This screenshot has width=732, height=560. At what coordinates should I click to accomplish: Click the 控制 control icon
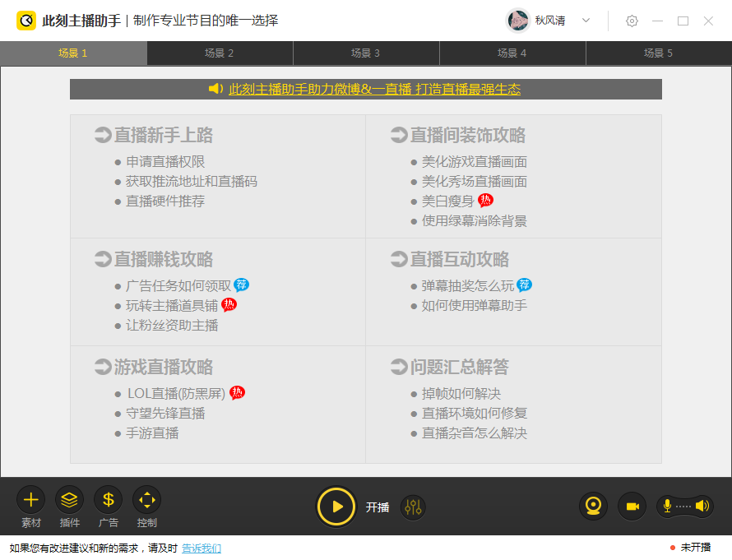(146, 499)
